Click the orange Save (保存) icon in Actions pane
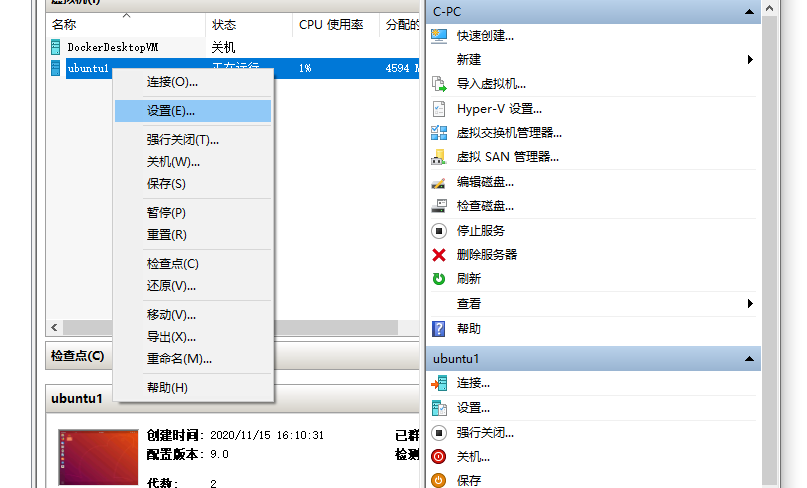Viewport: 807px width, 488px height. click(438, 481)
